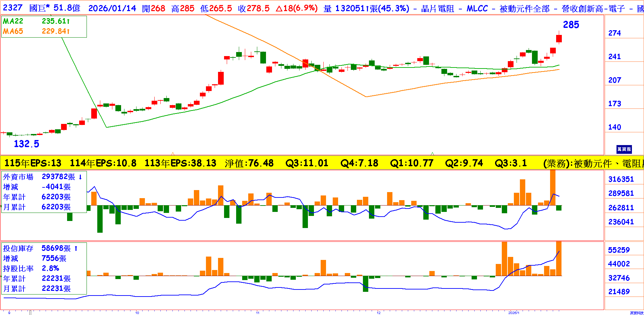Open the 被動元件全部 group link
This screenshot has height=315, width=644.
(x=524, y=9)
